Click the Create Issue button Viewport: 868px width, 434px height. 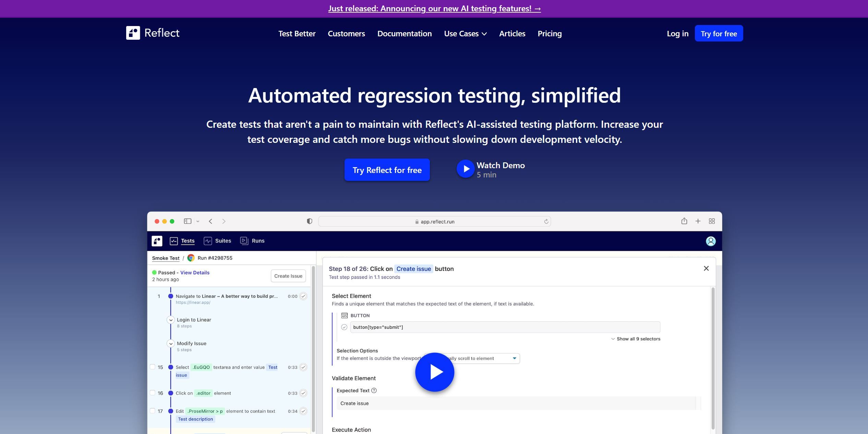(x=288, y=276)
